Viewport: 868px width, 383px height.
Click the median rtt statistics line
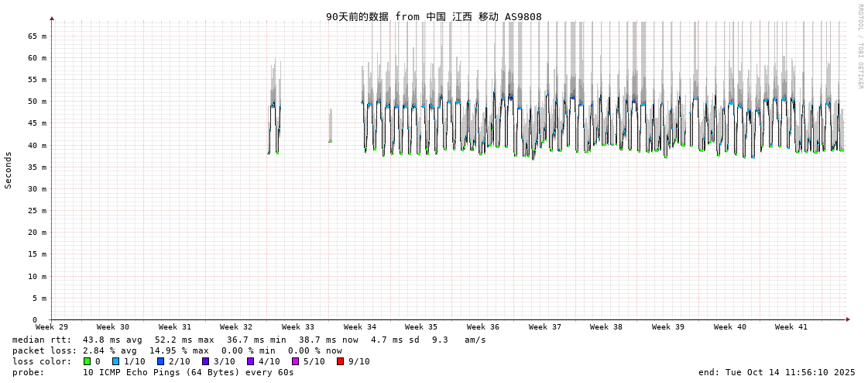pyautogui.click(x=249, y=340)
